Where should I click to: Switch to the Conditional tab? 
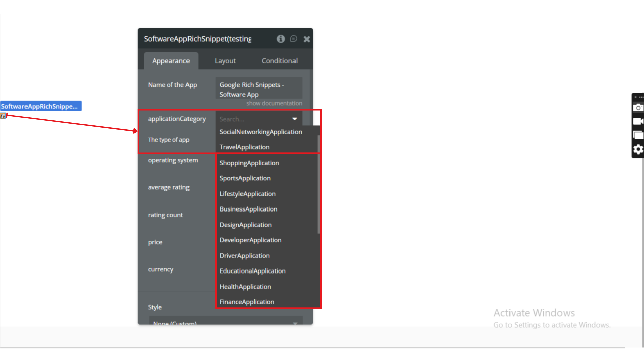coord(279,61)
